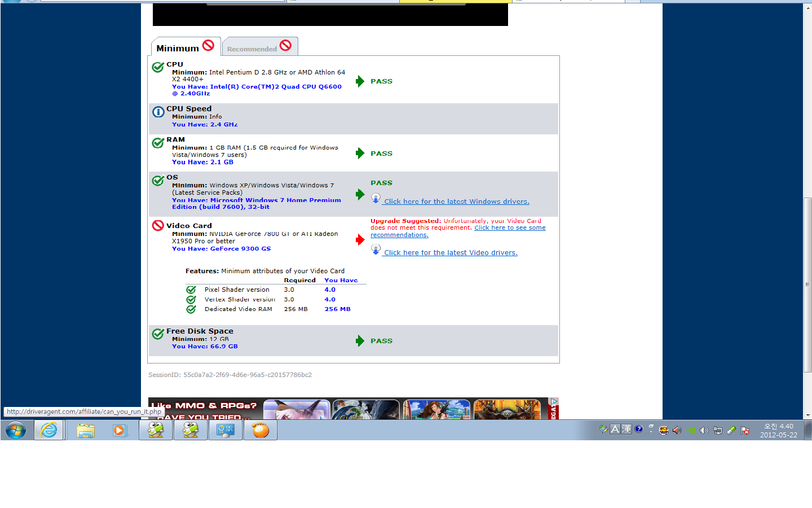Click 'You Have: GeForce 9300 GS' text
812x508 pixels.
coord(221,248)
